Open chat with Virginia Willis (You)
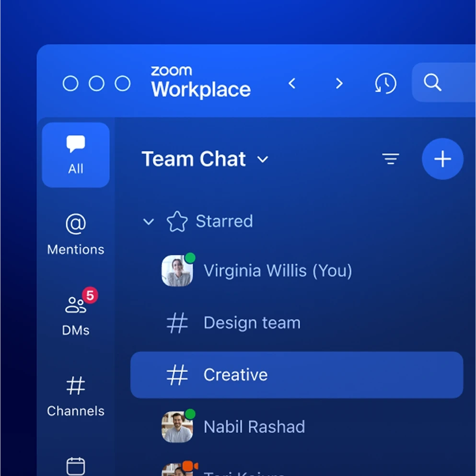Image resolution: width=476 pixels, height=476 pixels. pyautogui.click(x=278, y=270)
